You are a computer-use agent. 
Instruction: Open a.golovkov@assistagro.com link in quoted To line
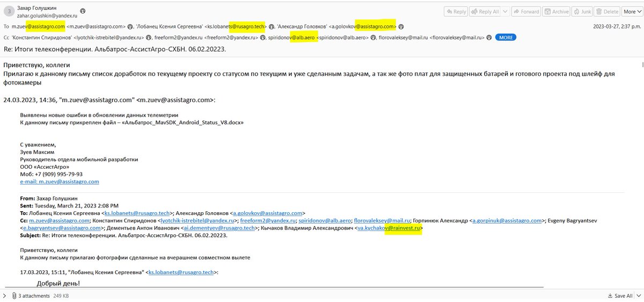[x=269, y=213]
